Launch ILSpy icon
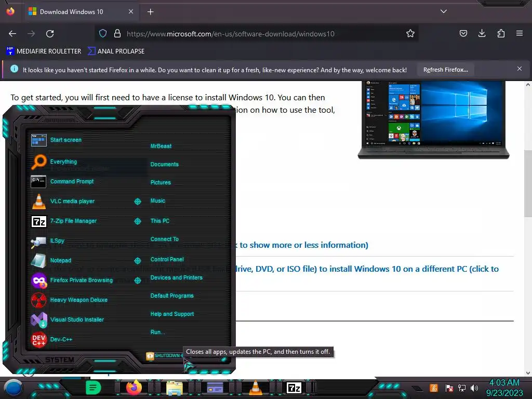The height and width of the screenshot is (399, 532). [x=38, y=241]
